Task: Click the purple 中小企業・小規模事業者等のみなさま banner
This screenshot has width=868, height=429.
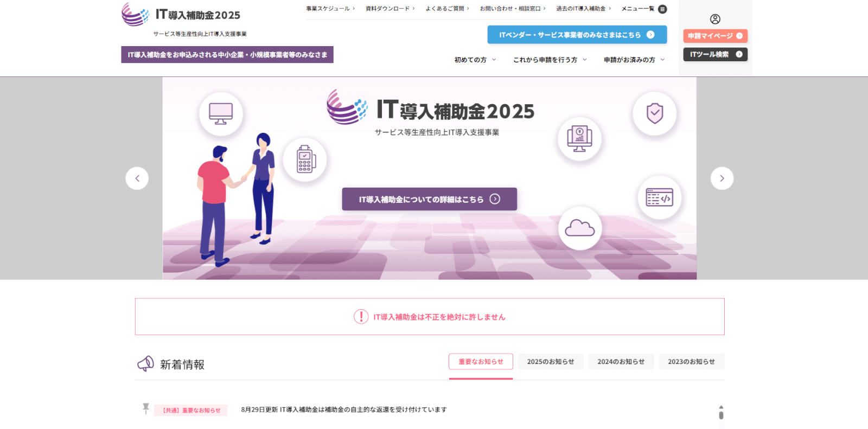Action: coord(227,54)
